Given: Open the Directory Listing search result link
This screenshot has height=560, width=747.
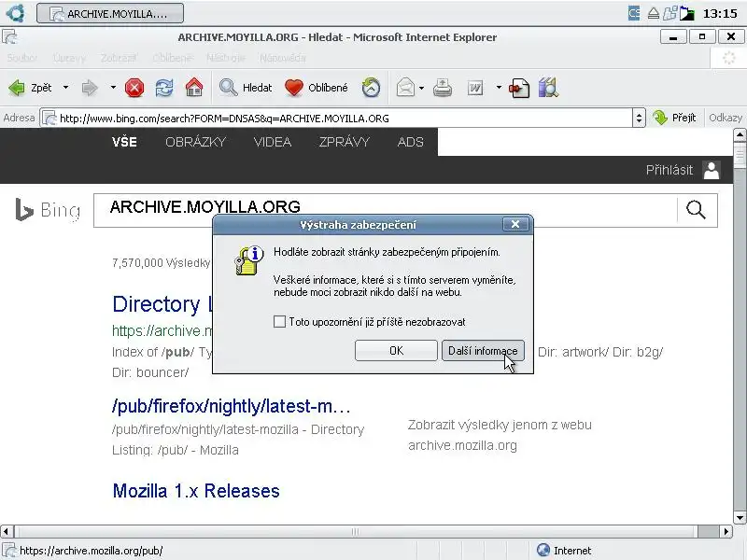Looking at the screenshot, I should coord(162,304).
